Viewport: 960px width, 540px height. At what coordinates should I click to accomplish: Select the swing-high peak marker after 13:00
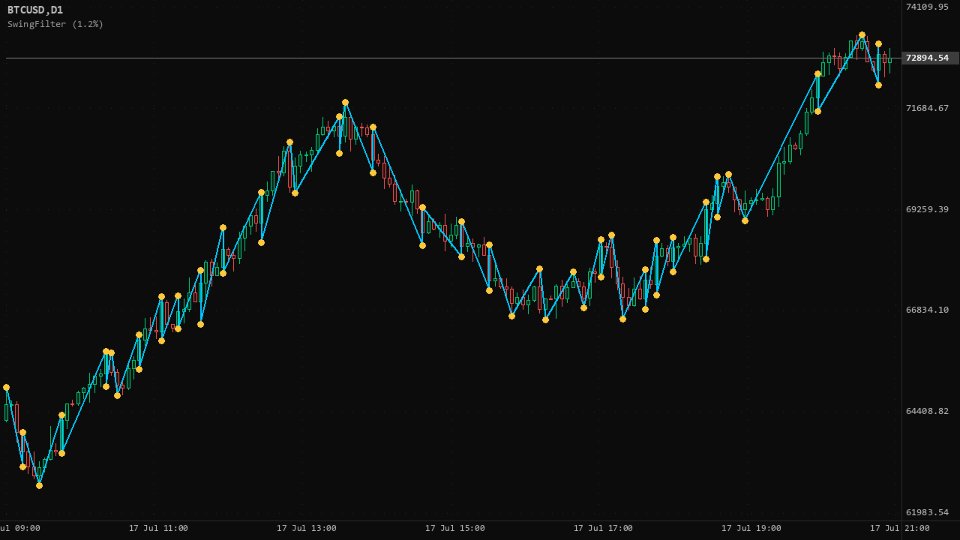tap(345, 102)
